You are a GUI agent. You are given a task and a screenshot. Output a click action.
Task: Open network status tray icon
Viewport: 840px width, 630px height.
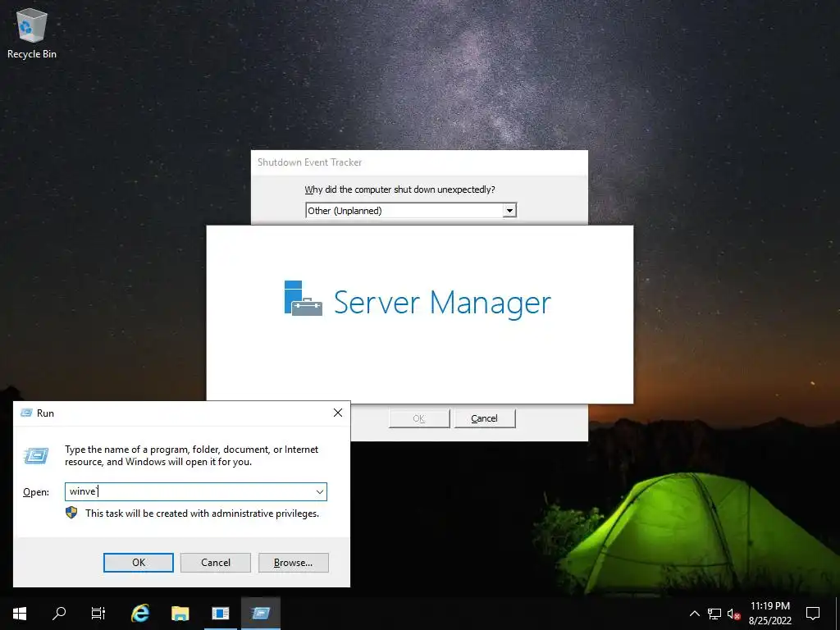(x=714, y=614)
